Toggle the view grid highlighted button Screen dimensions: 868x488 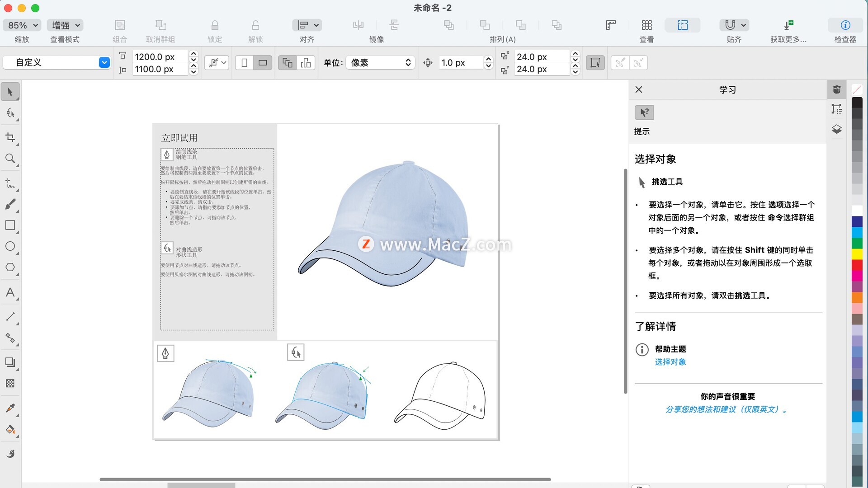click(x=682, y=25)
